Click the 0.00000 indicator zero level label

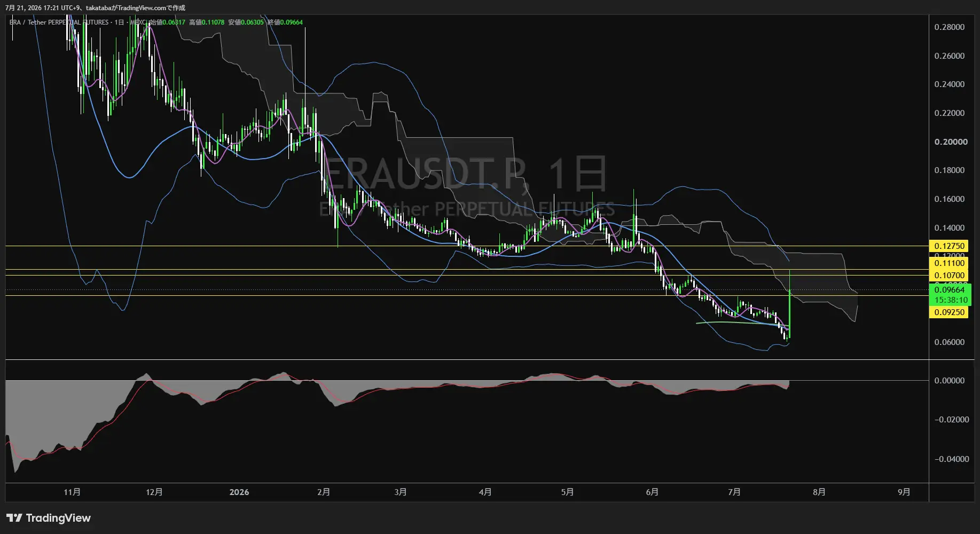coord(950,380)
